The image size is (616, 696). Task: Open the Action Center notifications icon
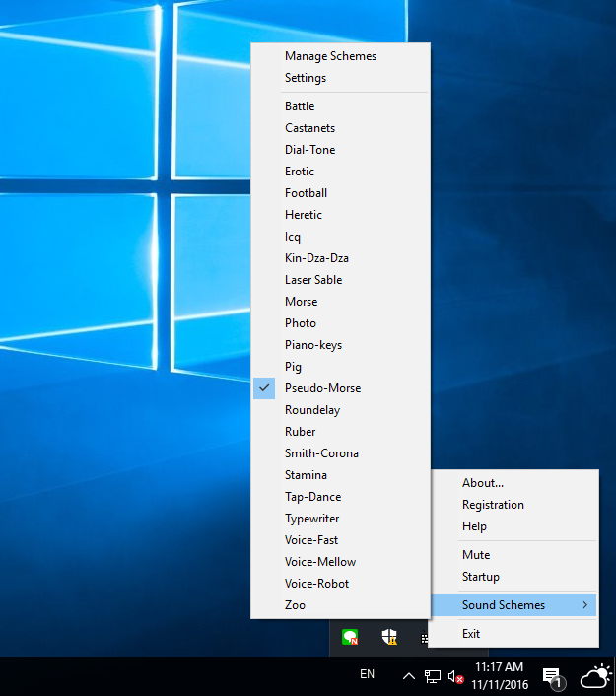coord(552,676)
